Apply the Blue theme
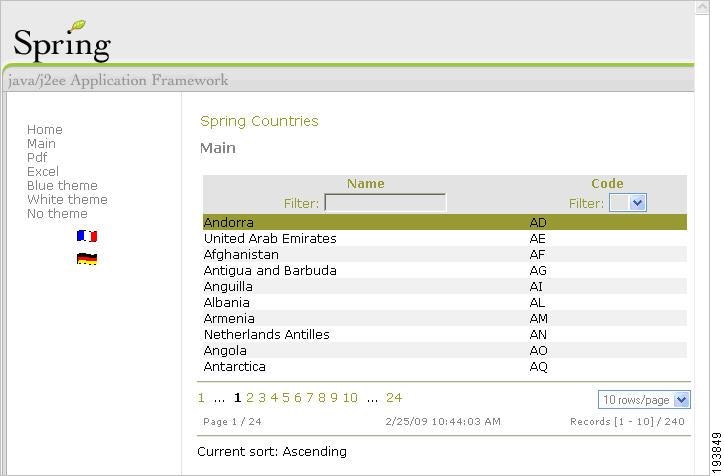The image size is (724, 476). (x=62, y=186)
